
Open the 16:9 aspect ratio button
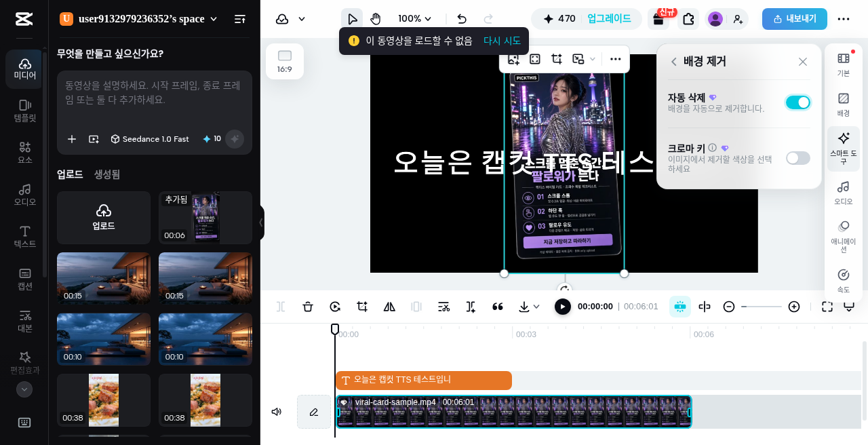coord(285,62)
